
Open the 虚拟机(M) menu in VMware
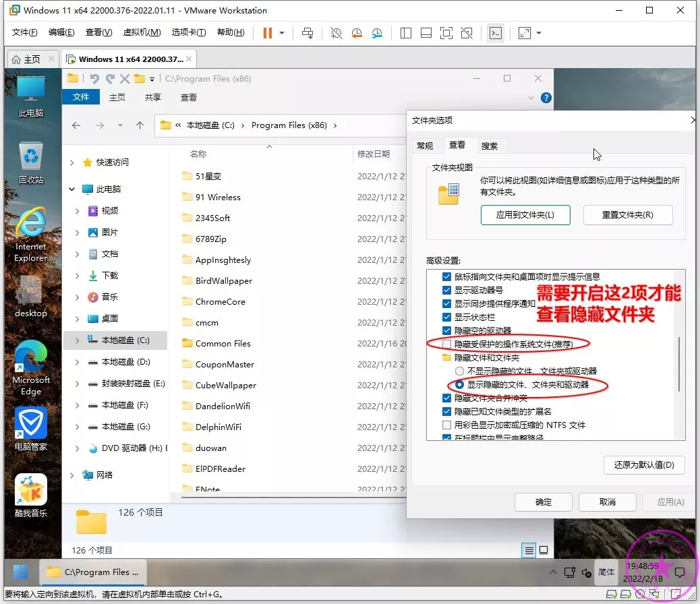click(142, 32)
